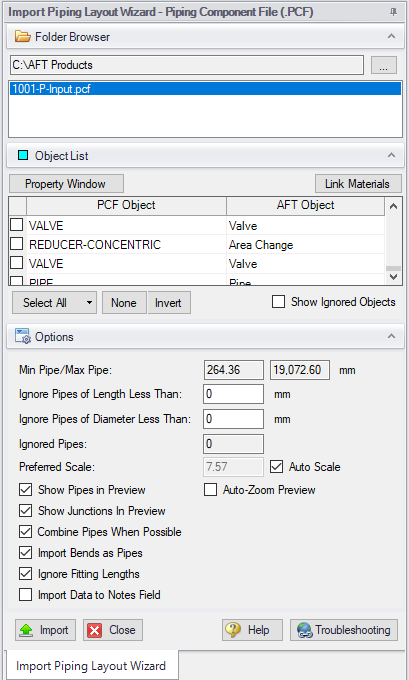This screenshot has height=680, width=409.
Task: Collapse the Folder Browser section
Action: click(x=391, y=36)
